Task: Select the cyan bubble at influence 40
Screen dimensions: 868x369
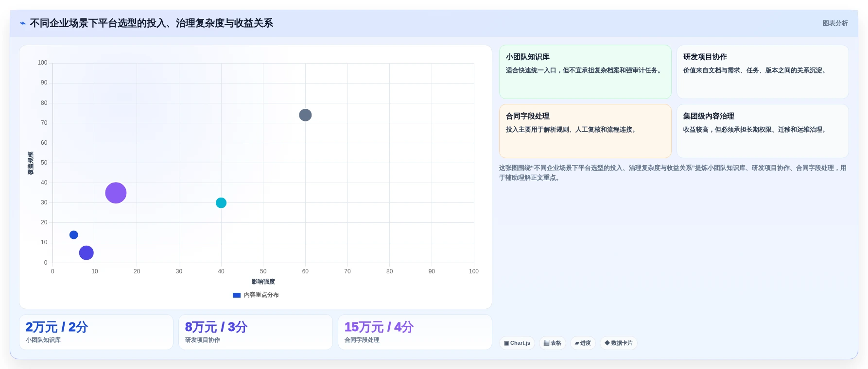Action: coord(221,202)
